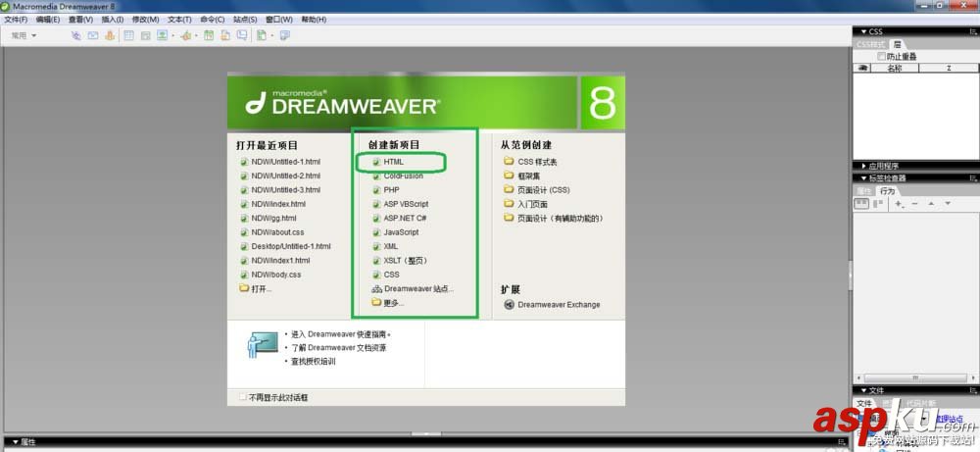Collapse the 标签检查器 panel group

coord(863,178)
